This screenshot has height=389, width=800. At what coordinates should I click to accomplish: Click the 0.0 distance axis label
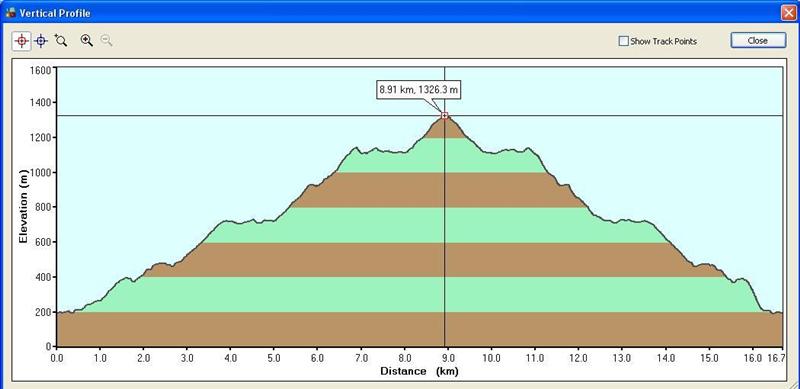57,358
